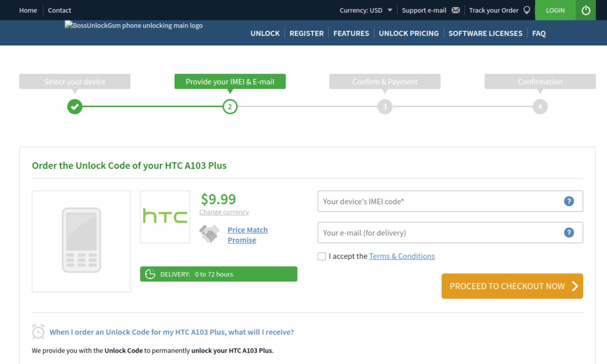Click the green checkmark step one circle

click(74, 107)
